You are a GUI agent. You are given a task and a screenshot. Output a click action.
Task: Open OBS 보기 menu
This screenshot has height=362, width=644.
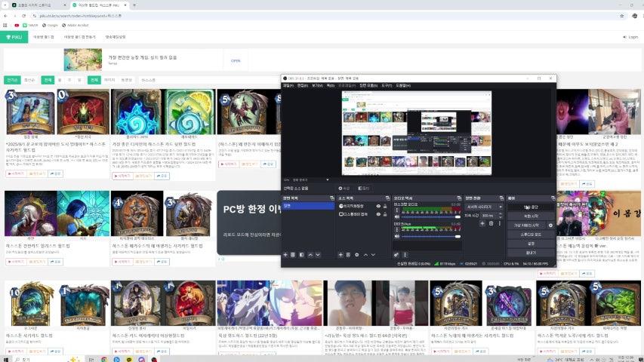[x=316, y=85]
